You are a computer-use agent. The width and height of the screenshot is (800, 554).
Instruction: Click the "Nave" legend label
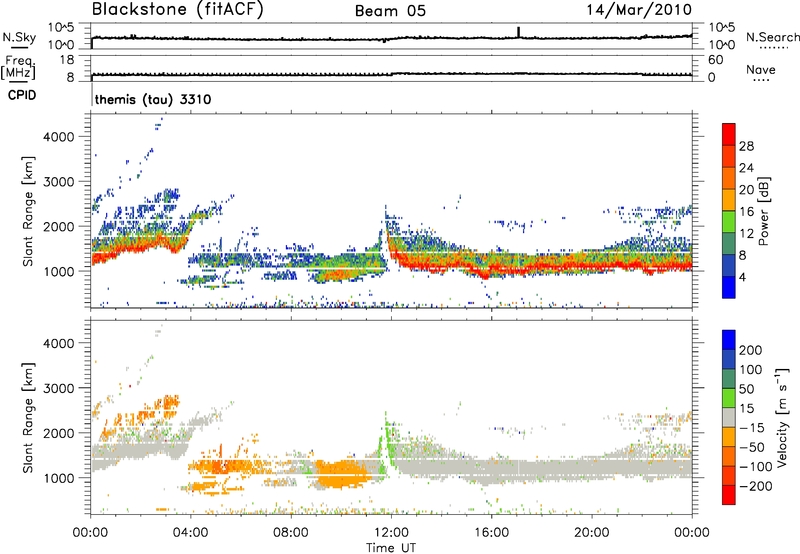tap(760, 69)
